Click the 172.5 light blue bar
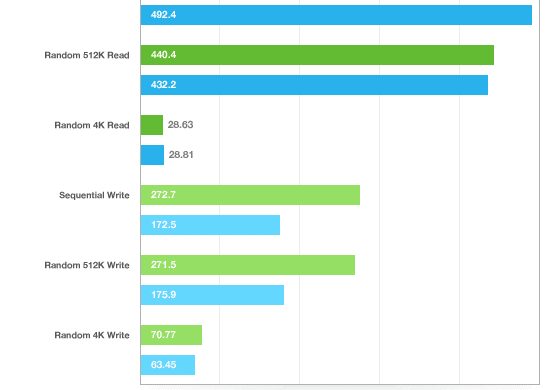 coord(210,225)
